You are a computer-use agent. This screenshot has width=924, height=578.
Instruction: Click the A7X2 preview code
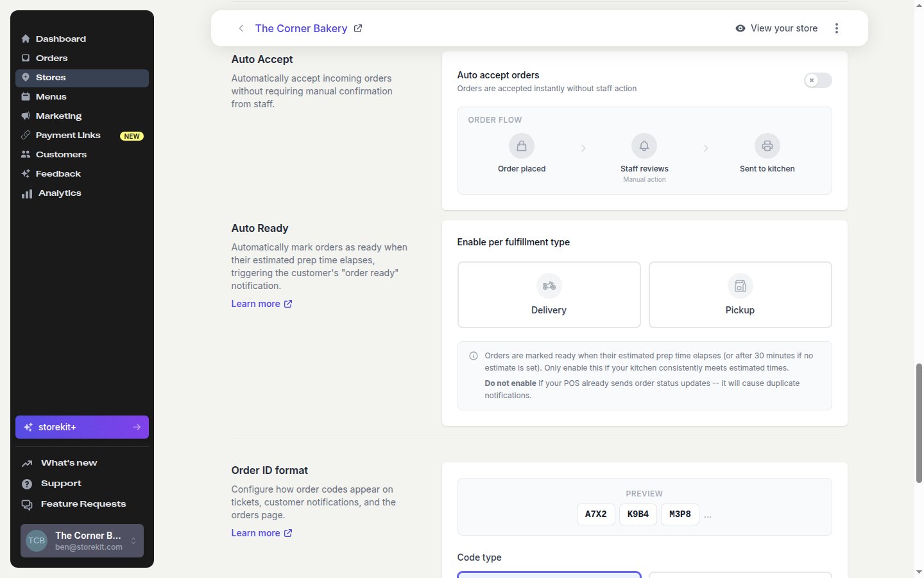click(595, 514)
